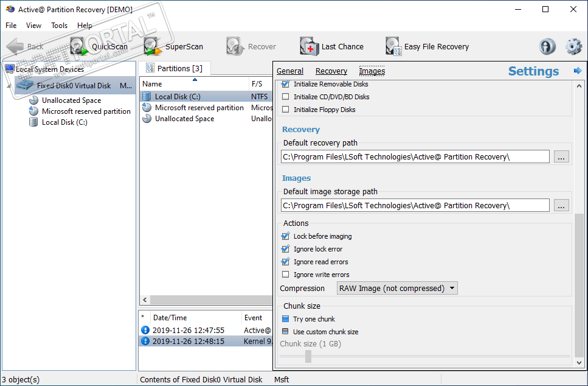Open the File menu

coord(11,25)
